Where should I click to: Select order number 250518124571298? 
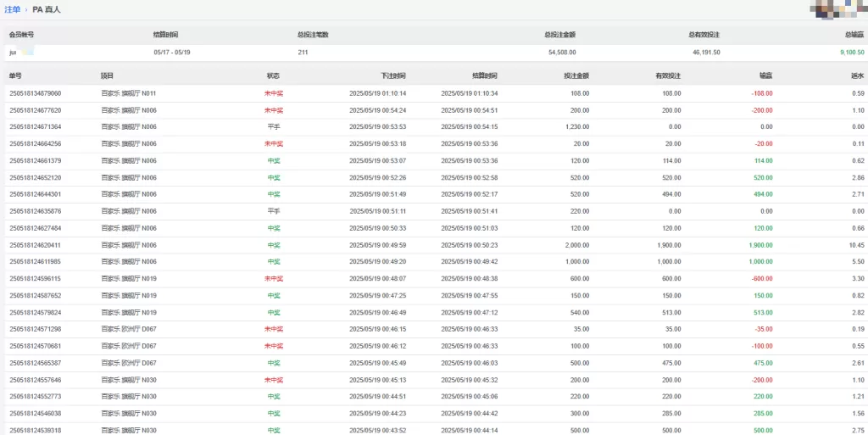point(36,329)
